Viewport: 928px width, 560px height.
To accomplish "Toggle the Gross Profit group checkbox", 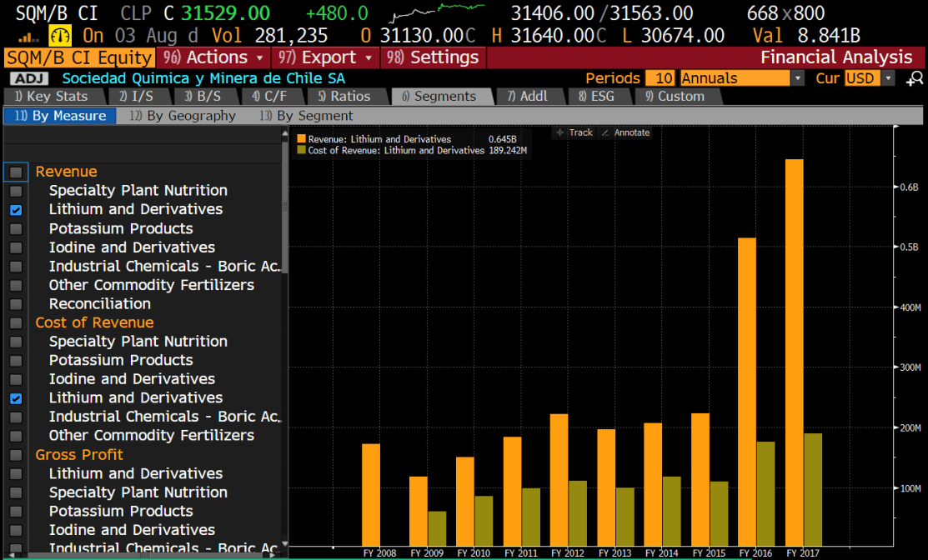I will pyautogui.click(x=16, y=455).
